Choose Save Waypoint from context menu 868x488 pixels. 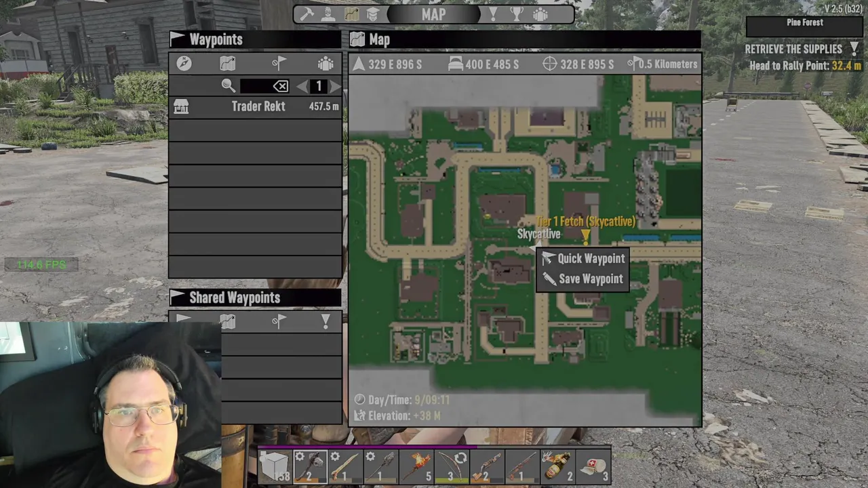pos(583,279)
